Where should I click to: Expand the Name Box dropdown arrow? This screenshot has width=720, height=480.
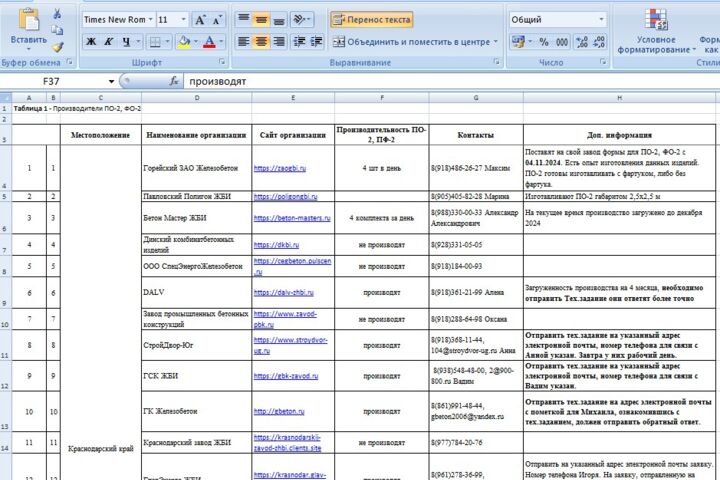pos(111,81)
